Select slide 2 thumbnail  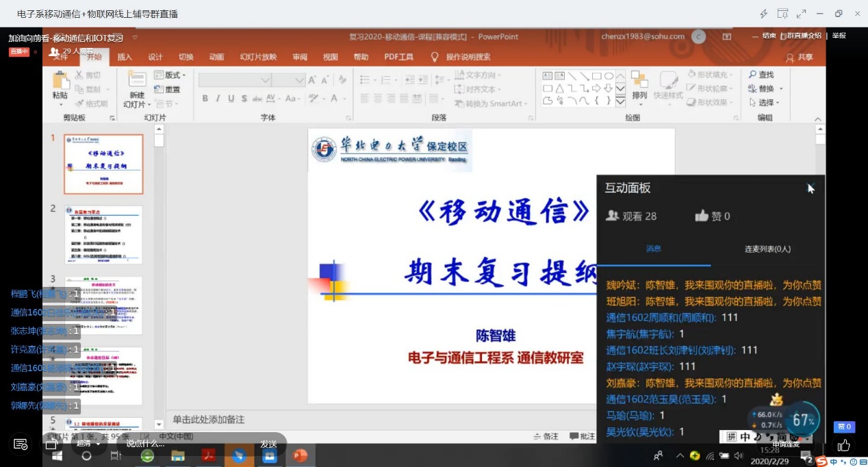point(104,234)
